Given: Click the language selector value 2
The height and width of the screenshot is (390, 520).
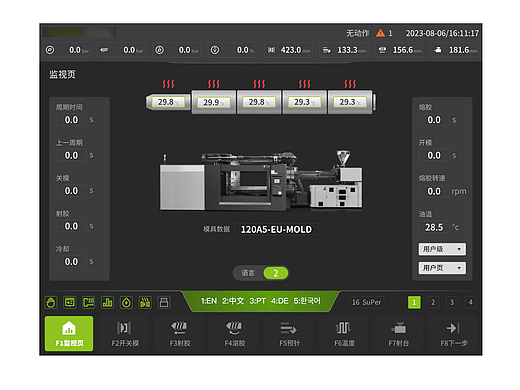Looking at the screenshot, I should pyautogui.click(x=276, y=273).
